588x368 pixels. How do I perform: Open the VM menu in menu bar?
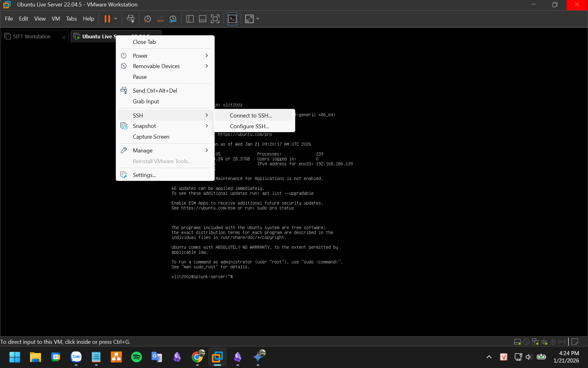click(56, 19)
